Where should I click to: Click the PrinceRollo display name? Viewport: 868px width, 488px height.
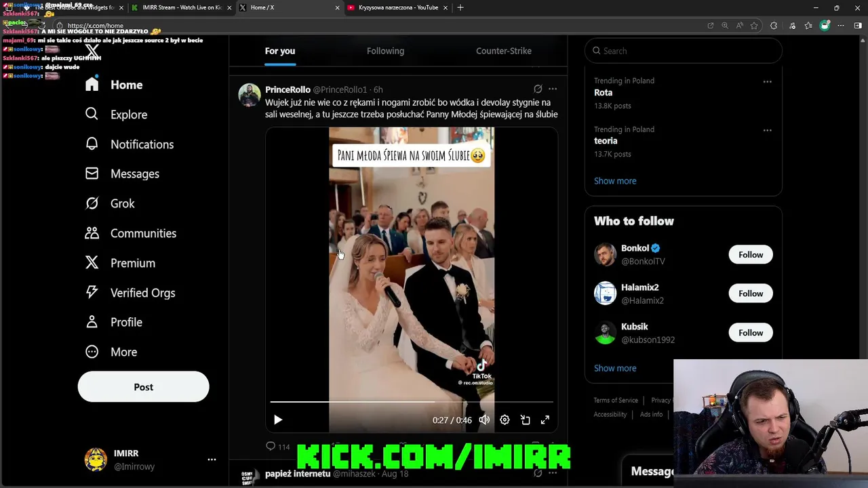(x=288, y=89)
